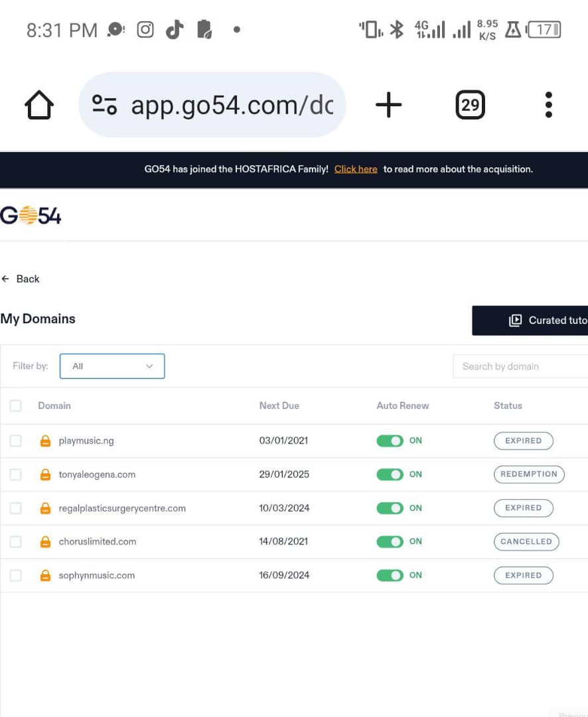Open domain playmusic.ng
588x717 pixels.
[86, 441]
